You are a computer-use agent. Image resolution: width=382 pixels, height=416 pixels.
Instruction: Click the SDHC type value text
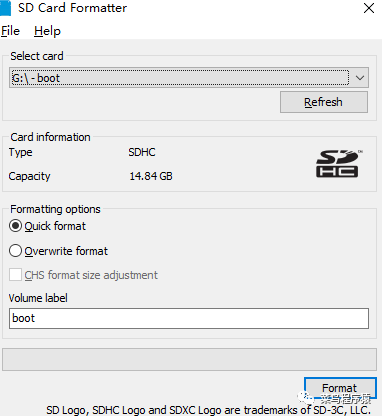142,152
